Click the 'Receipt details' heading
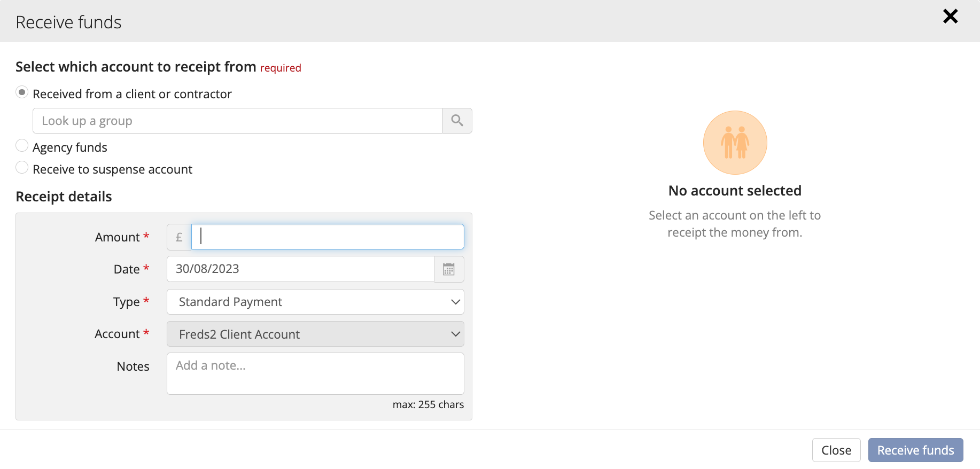The height and width of the screenshot is (469, 980). tap(64, 197)
